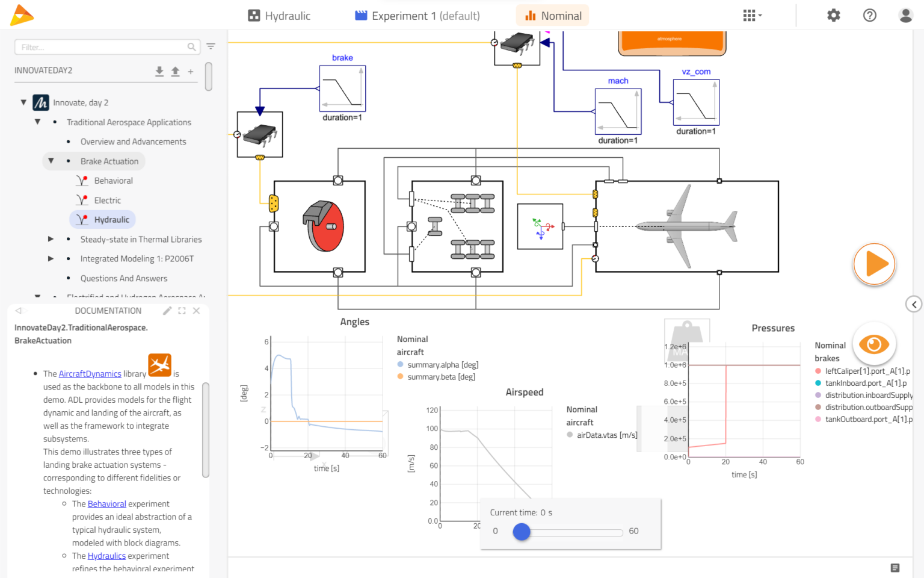924x578 pixels.
Task: Toggle the eye icon beside the Pressures plot
Action: pyautogui.click(x=874, y=343)
